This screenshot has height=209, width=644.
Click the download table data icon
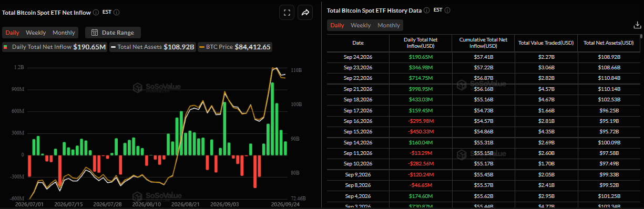coord(637,25)
